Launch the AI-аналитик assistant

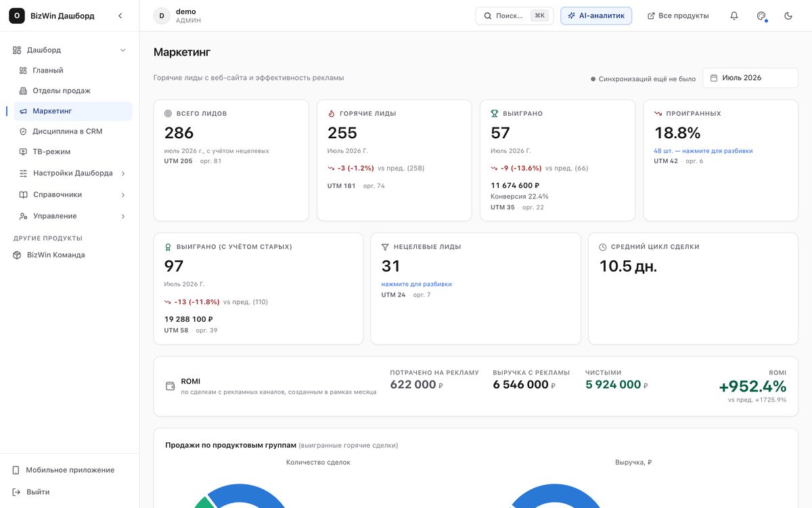pyautogui.click(x=596, y=16)
